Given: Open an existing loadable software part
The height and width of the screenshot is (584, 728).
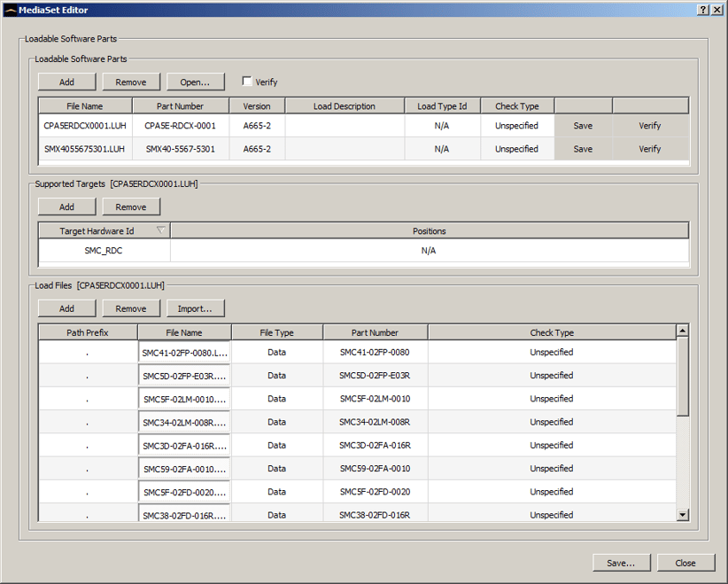Looking at the screenshot, I should (x=196, y=81).
